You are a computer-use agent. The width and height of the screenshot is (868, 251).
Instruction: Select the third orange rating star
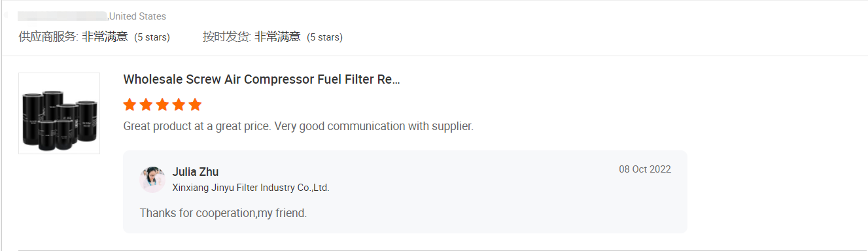tap(162, 105)
